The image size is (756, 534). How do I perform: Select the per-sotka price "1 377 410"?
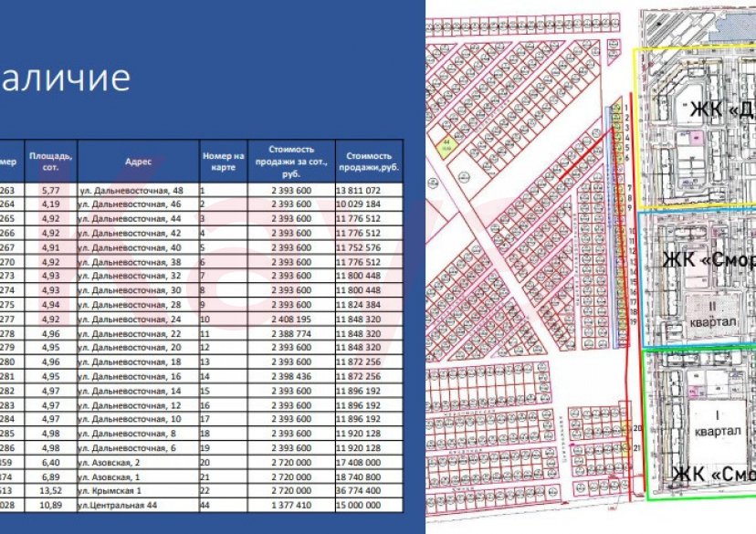point(291,506)
